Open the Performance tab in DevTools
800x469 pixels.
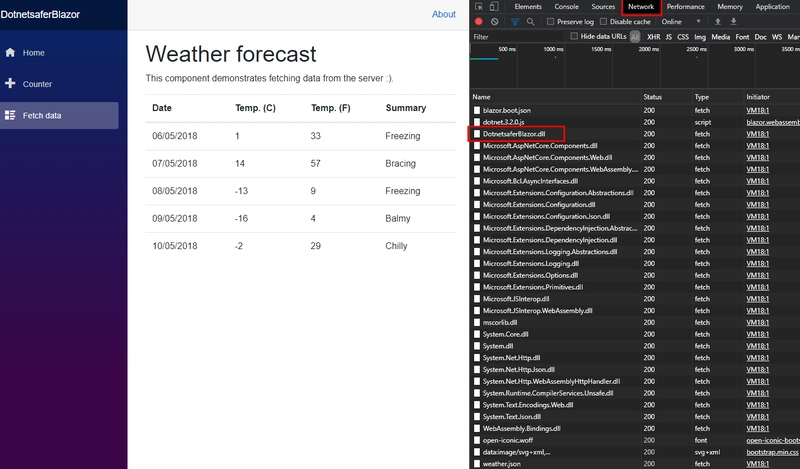pyautogui.click(x=686, y=7)
